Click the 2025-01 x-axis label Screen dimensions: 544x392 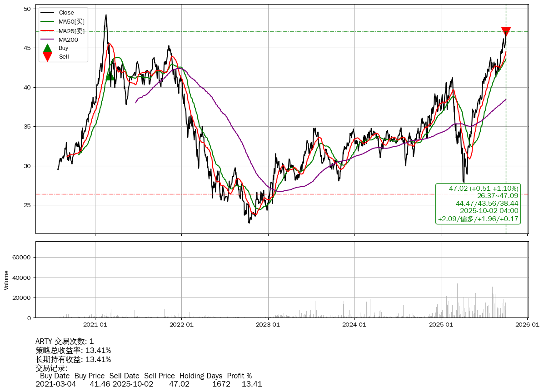point(441,325)
